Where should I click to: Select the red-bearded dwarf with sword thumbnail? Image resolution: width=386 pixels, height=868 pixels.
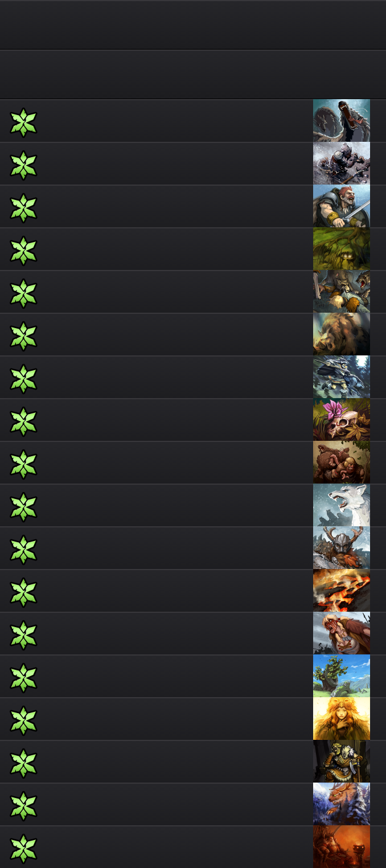[x=342, y=206]
